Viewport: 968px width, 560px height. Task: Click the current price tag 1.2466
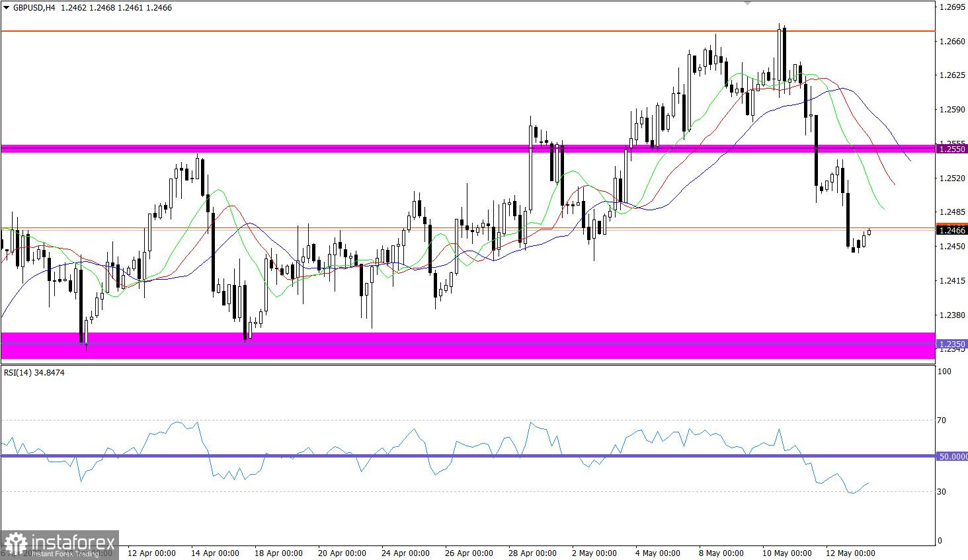pyautogui.click(x=951, y=230)
